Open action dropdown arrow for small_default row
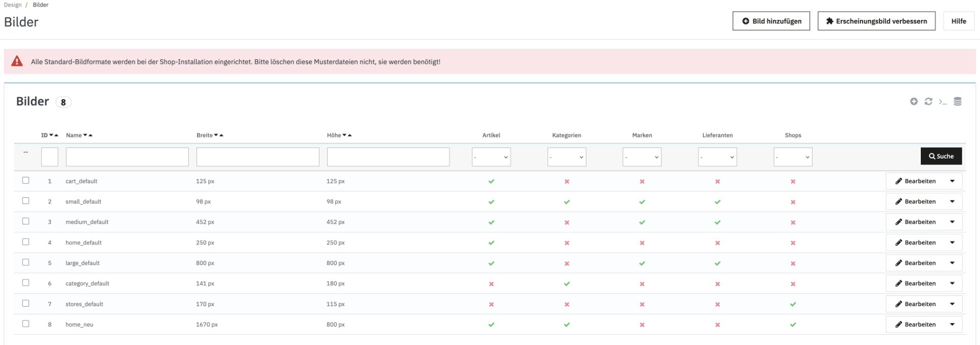 pos(952,201)
